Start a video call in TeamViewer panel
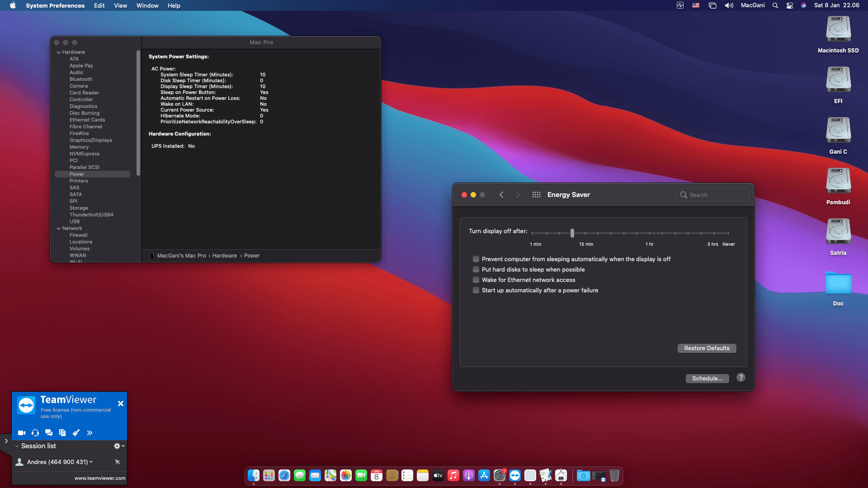This screenshot has height=488, width=868. tap(21, 432)
